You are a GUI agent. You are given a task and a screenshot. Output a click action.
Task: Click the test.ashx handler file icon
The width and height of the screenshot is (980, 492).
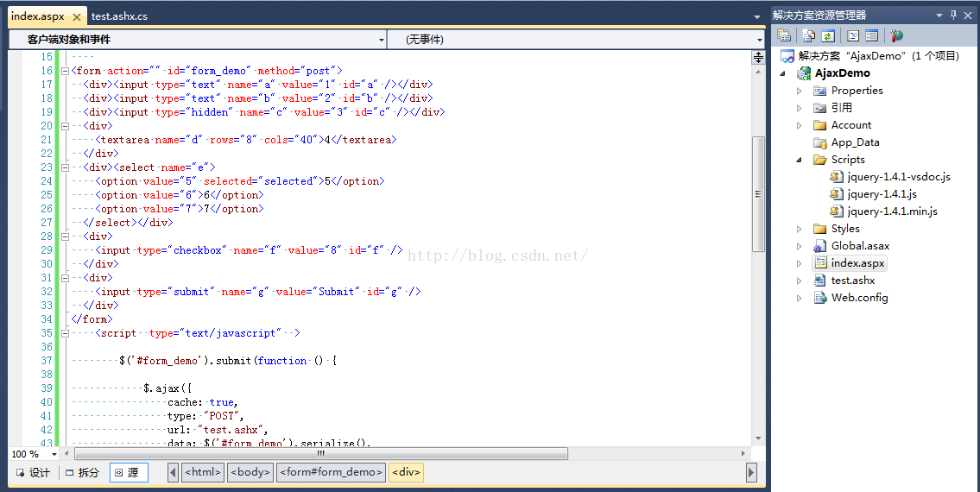click(x=820, y=281)
